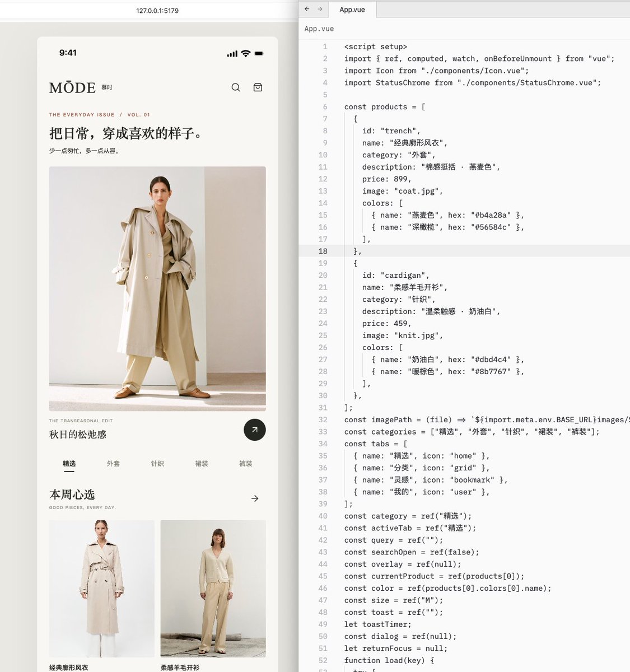Switch to the 外套 category tab in the preview

coord(113,464)
